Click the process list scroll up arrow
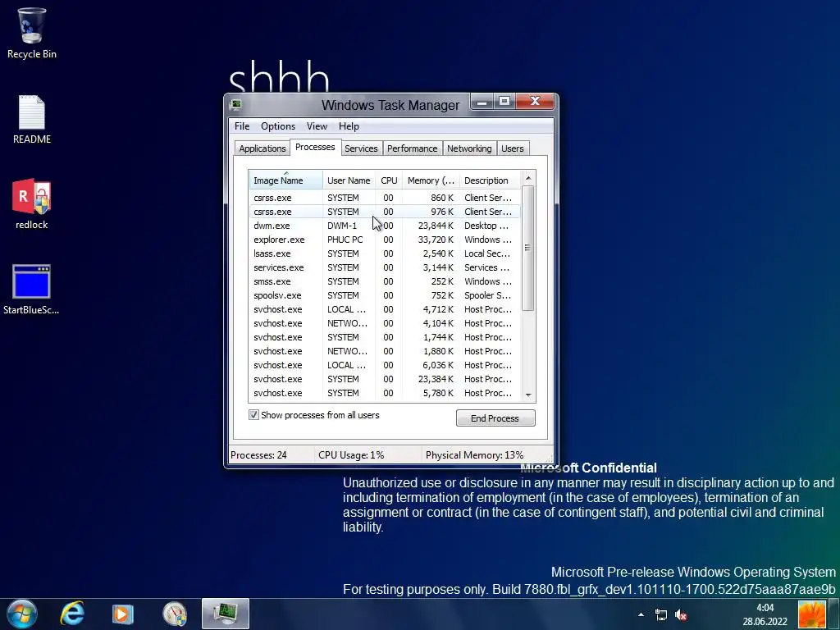The image size is (840, 630). tap(528, 178)
